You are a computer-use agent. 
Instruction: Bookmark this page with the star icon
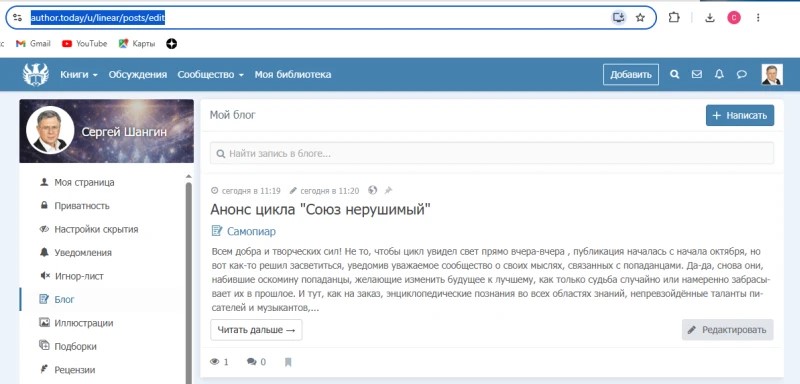[640, 18]
